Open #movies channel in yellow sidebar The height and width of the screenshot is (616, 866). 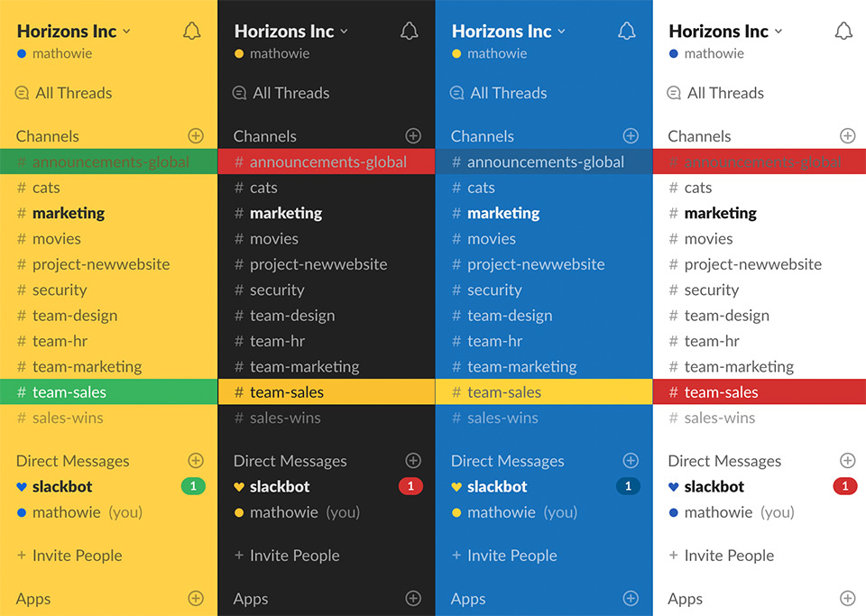pyautogui.click(x=109, y=239)
